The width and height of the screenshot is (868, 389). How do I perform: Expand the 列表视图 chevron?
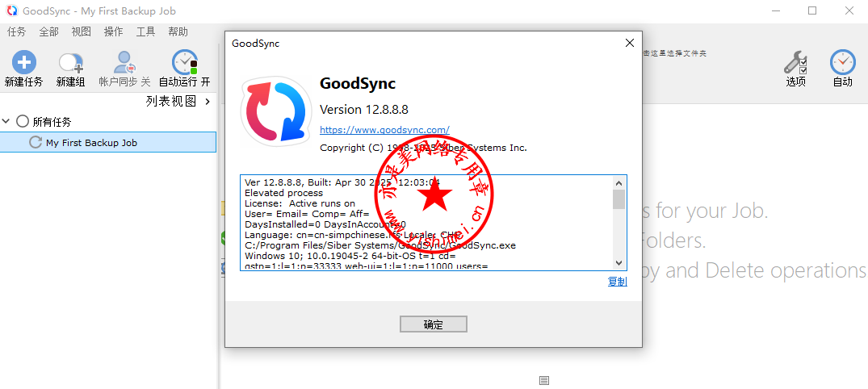[x=208, y=101]
